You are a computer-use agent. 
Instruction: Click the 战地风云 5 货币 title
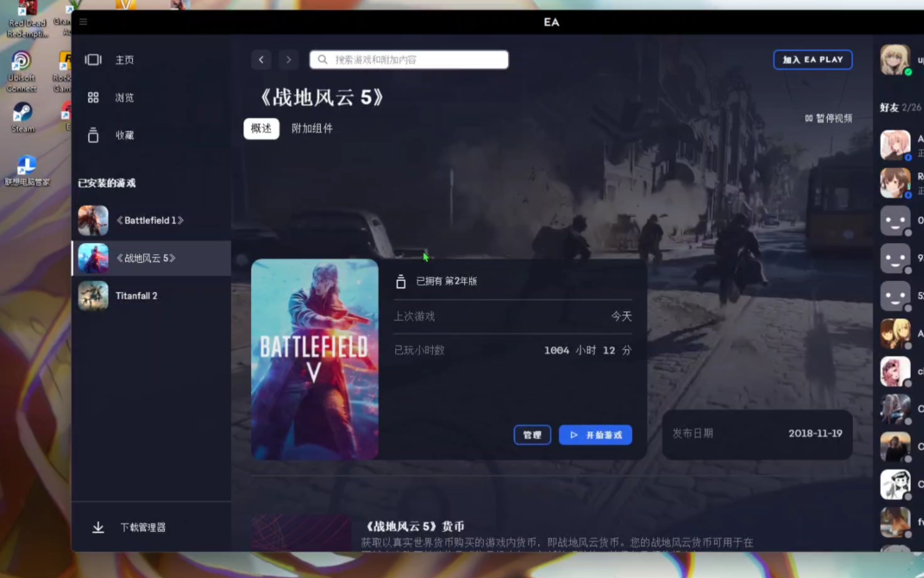[415, 527]
